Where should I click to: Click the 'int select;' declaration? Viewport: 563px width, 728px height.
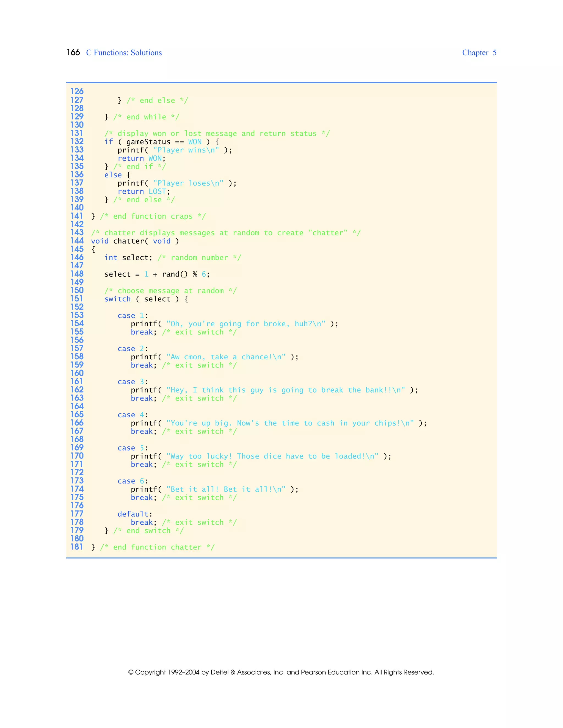pyautogui.click(x=128, y=258)
